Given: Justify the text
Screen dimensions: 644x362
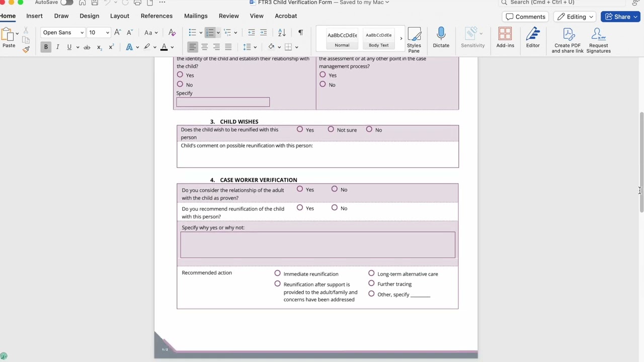Looking at the screenshot, I should click(228, 47).
